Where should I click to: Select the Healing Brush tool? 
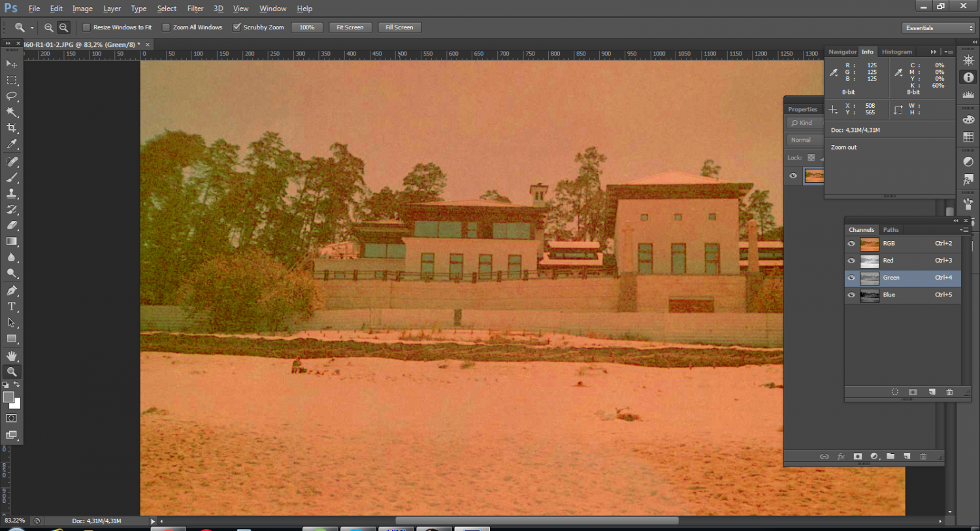pos(12,161)
